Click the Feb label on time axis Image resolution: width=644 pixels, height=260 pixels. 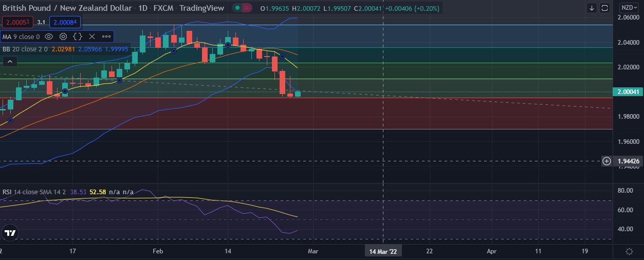click(x=158, y=251)
